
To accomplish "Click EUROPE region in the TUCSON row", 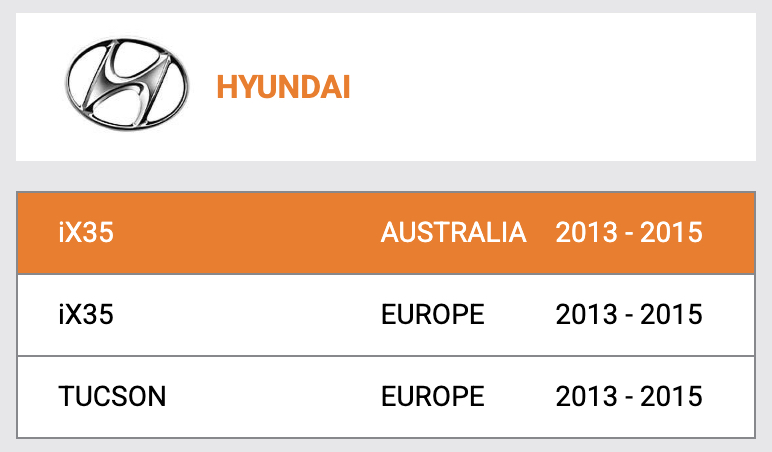I will tap(433, 396).
